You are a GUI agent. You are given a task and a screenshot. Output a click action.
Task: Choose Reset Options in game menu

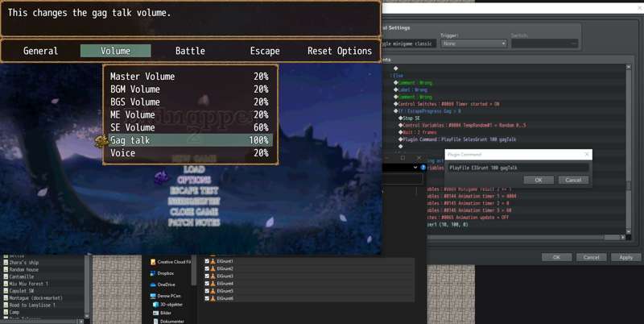point(340,51)
